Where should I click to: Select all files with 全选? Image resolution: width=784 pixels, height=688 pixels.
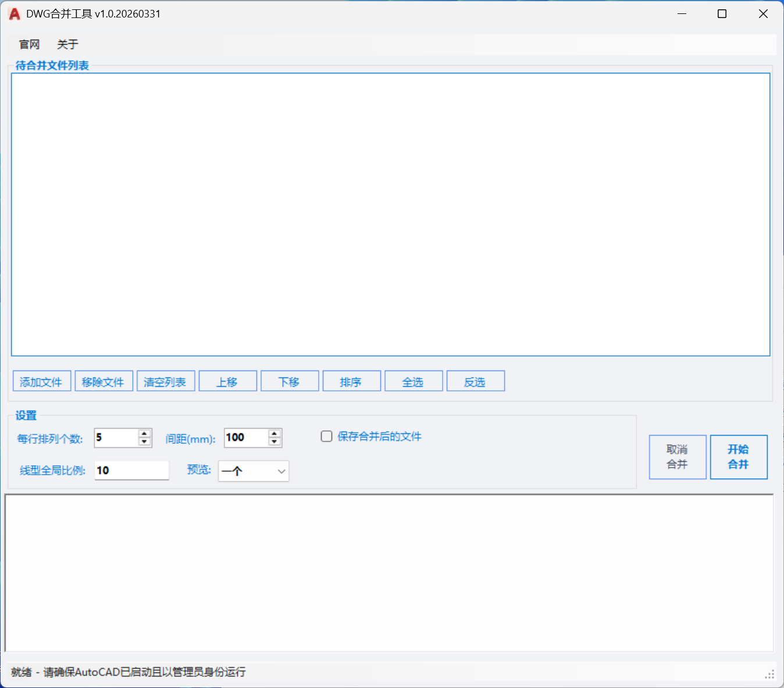414,382
